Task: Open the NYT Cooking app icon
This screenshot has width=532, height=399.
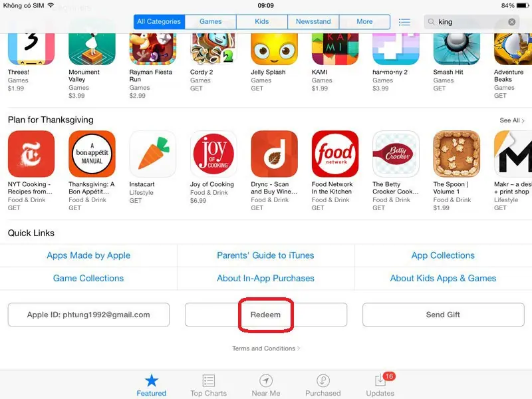Action: pyautogui.click(x=31, y=154)
